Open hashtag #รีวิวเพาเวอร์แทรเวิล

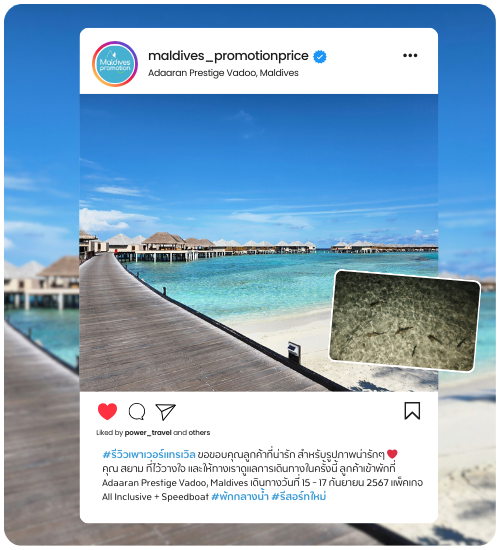(x=149, y=455)
